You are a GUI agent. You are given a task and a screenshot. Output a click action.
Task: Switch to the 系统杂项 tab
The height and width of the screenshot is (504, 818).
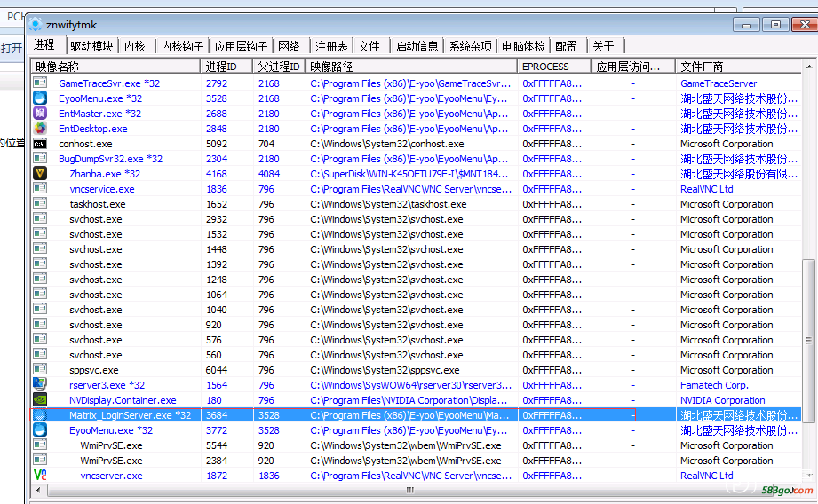tap(470, 46)
